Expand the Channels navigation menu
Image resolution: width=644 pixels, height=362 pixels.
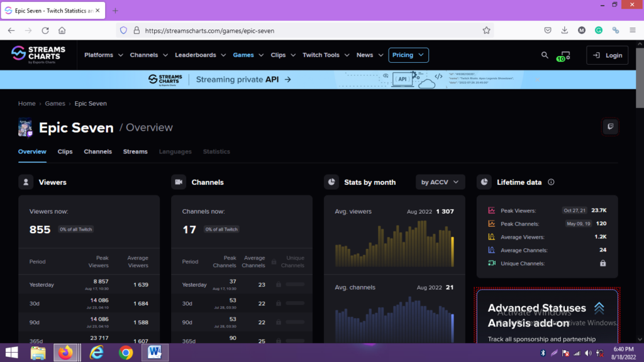[x=148, y=55]
